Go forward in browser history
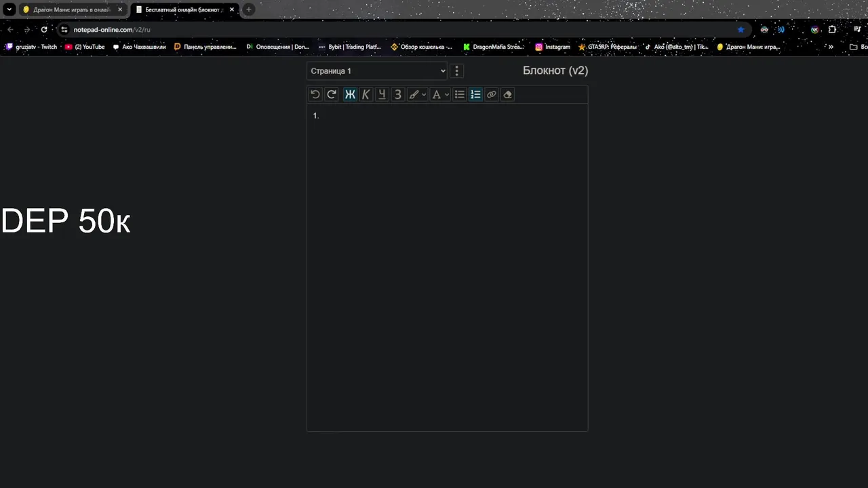 (27, 29)
